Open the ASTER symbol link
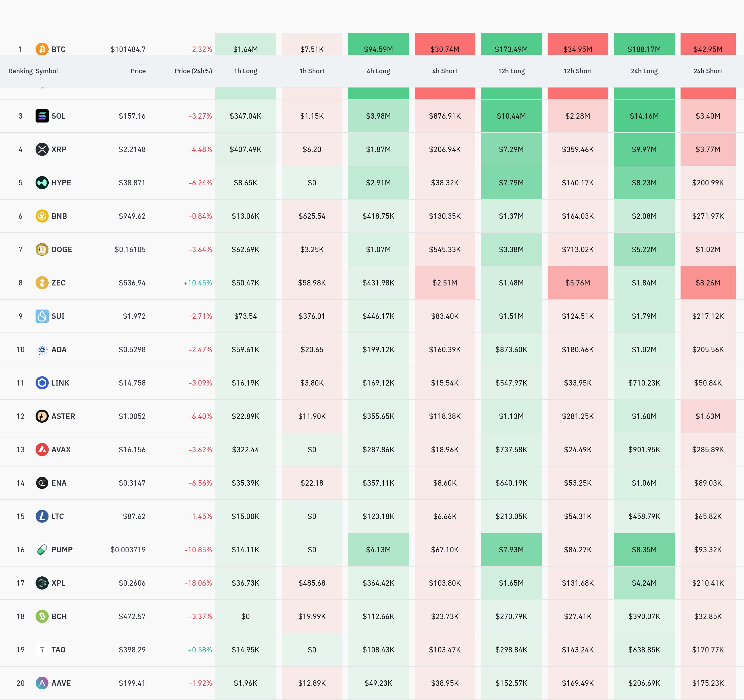Image resolution: width=744 pixels, height=700 pixels. point(63,416)
